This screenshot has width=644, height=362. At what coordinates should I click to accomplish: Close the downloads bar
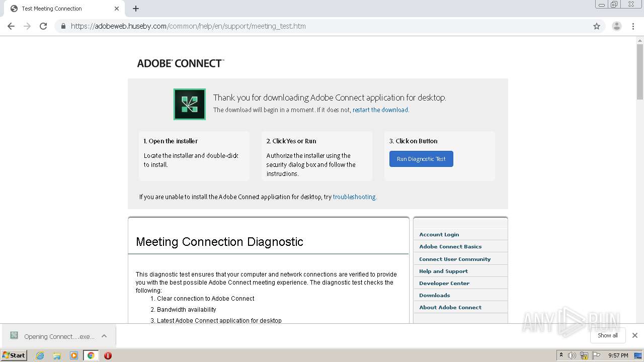pos(634,335)
